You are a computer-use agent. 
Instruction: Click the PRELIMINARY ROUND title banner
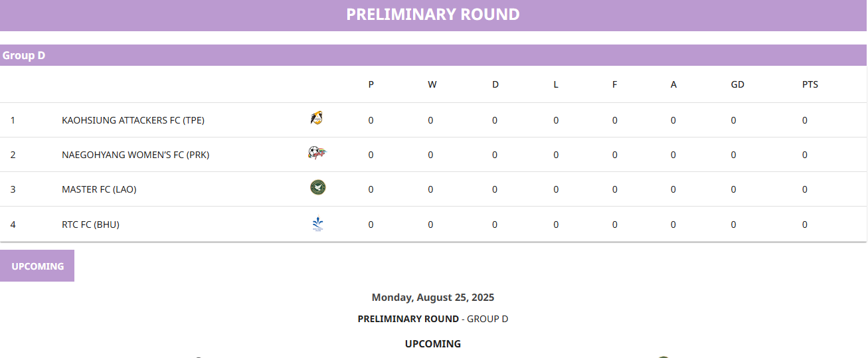click(433, 15)
